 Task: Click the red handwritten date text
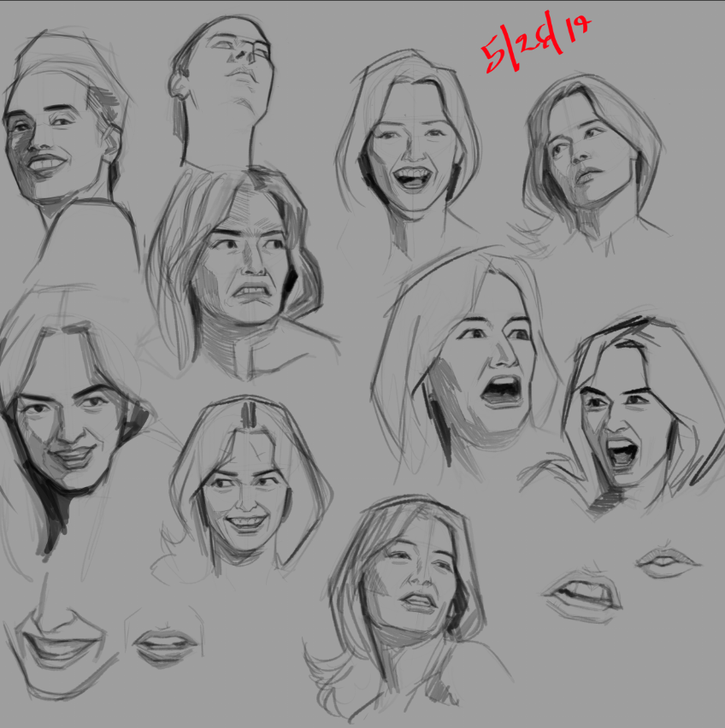click(x=533, y=47)
